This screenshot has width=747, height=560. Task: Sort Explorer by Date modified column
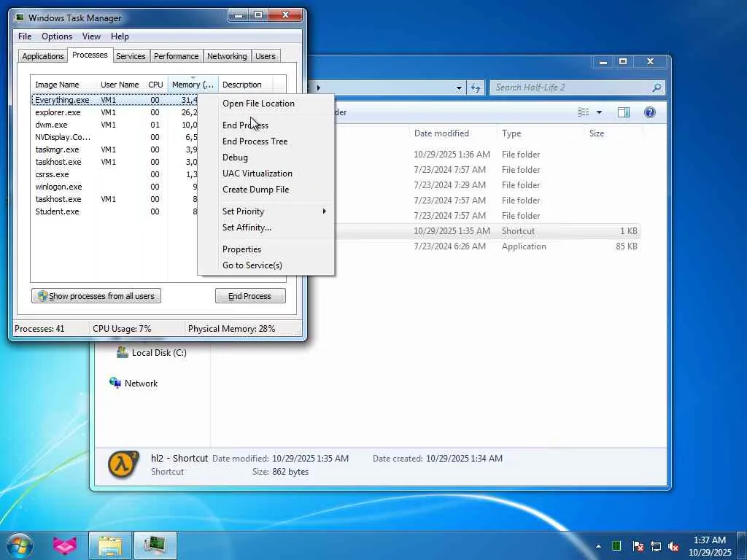pyautogui.click(x=441, y=133)
